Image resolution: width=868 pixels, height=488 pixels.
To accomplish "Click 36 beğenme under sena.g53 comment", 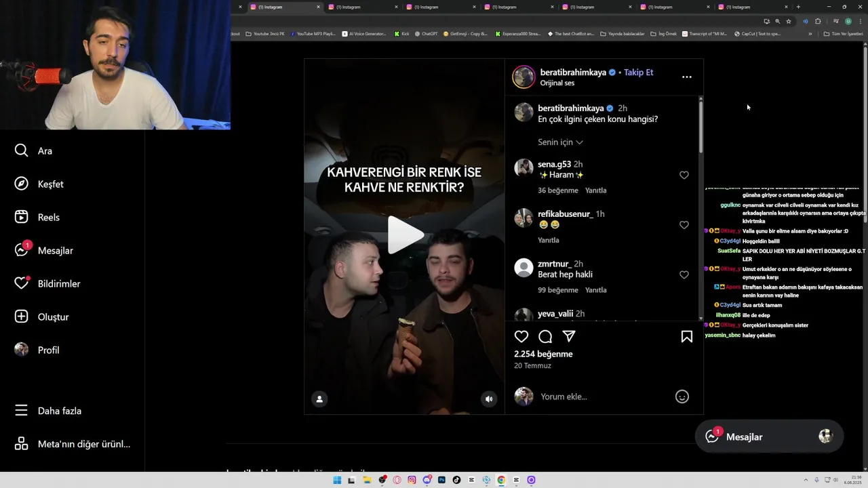I will tap(558, 190).
